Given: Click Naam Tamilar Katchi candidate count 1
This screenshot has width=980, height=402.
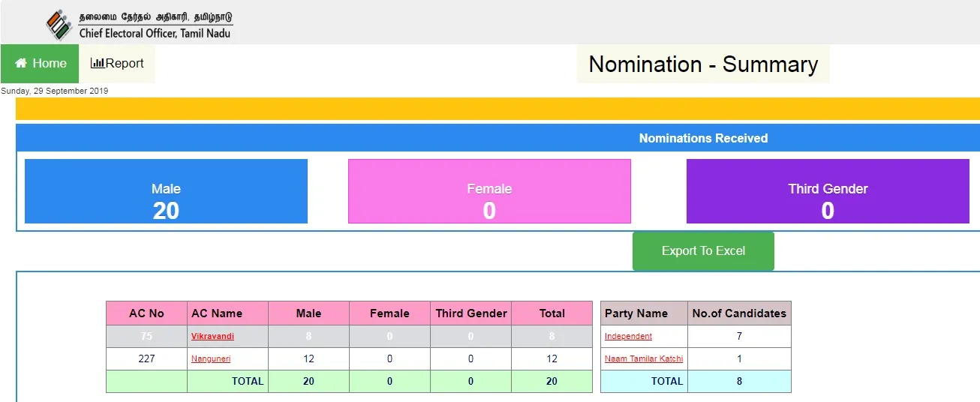Looking at the screenshot, I should (739, 358).
